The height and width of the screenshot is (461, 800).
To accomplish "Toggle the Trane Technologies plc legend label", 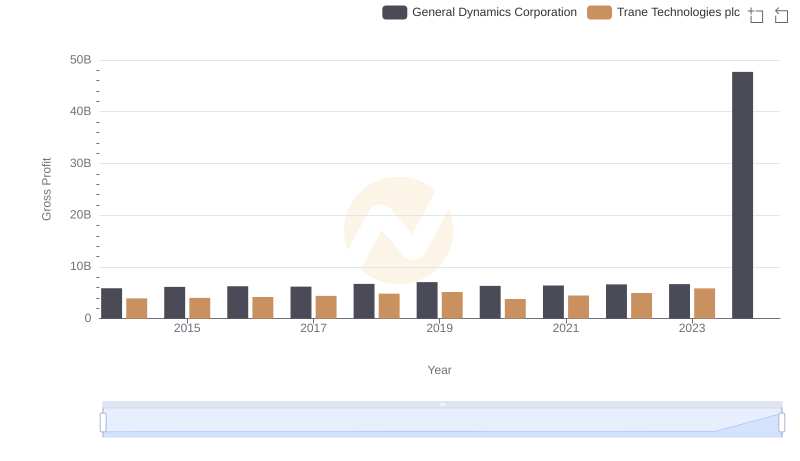I will coord(678,12).
